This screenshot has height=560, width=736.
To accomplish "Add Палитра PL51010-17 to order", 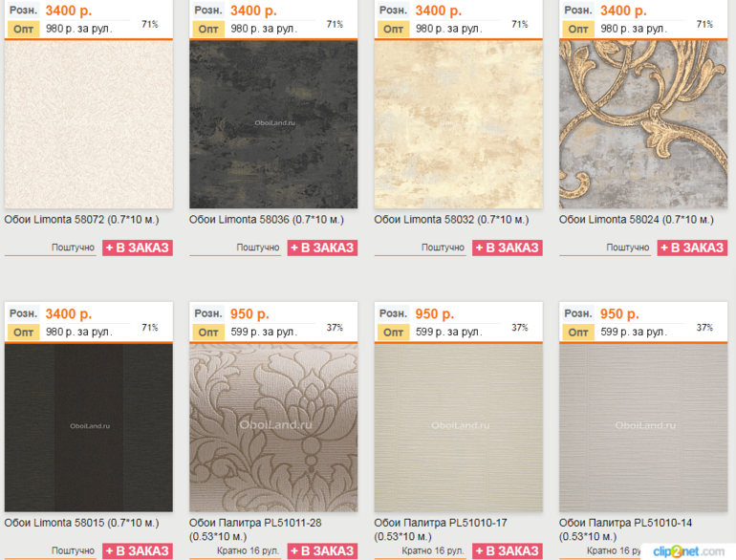I will pos(508,551).
